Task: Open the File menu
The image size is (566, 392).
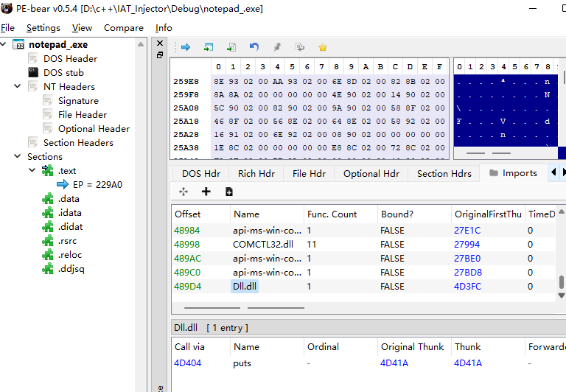Action: click(x=7, y=28)
